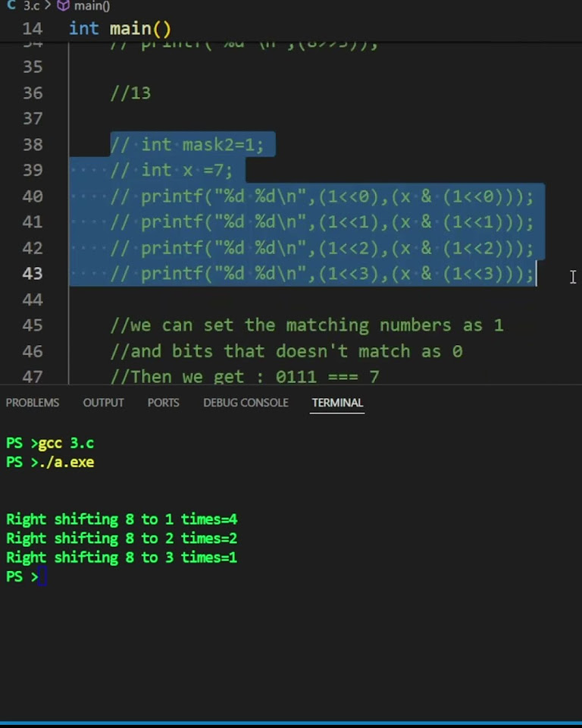Viewport: 582px width, 728px height.
Task: Show the PORTS tab
Action: point(164,403)
